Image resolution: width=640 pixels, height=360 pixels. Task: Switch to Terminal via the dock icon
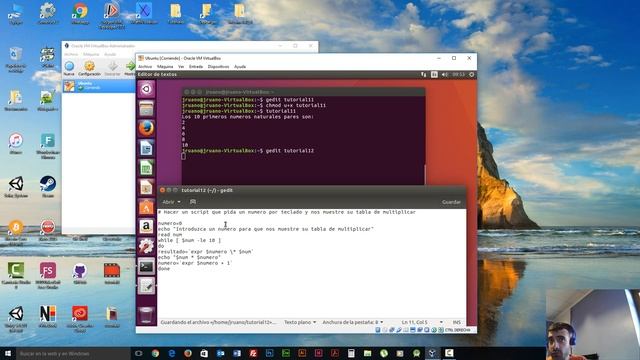(x=146, y=266)
